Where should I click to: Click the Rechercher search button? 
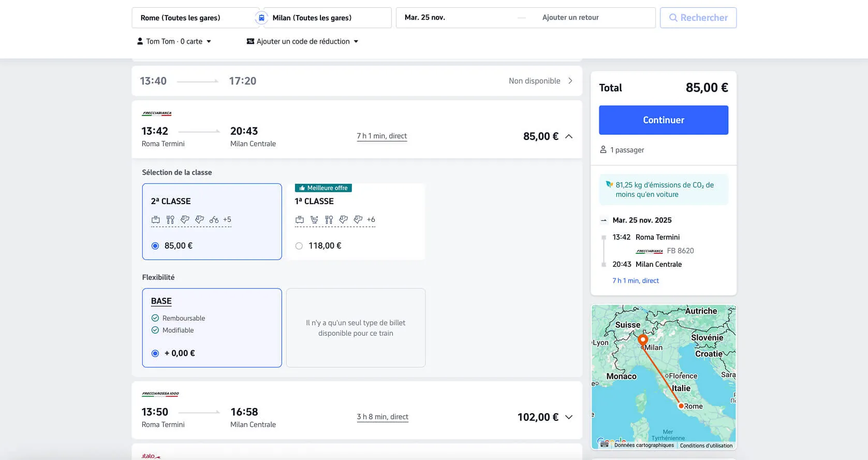click(698, 18)
